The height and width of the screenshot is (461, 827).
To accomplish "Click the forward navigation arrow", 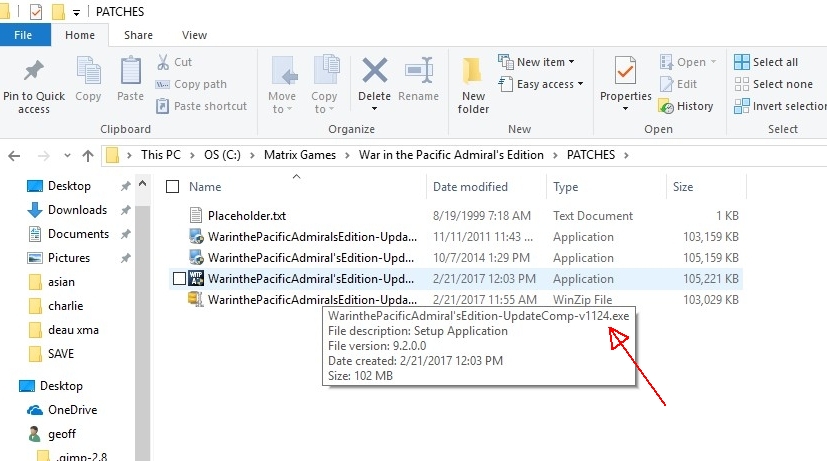I will pyautogui.click(x=44, y=156).
